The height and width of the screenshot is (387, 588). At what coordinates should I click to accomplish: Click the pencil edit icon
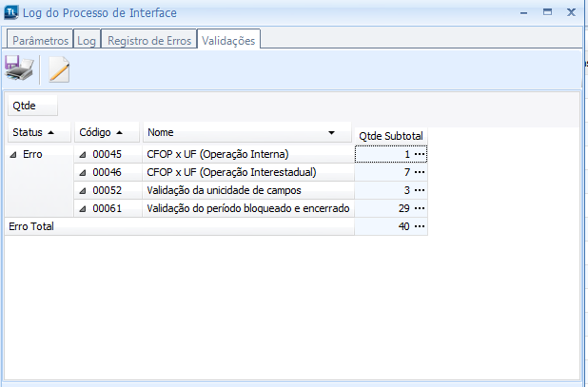[59, 68]
